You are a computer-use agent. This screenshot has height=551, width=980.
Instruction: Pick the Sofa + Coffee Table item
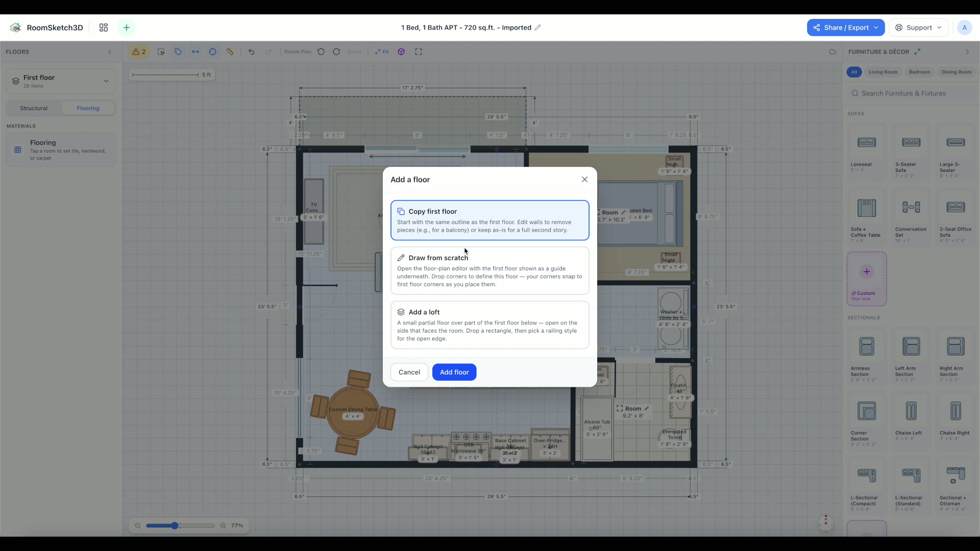pyautogui.click(x=866, y=217)
